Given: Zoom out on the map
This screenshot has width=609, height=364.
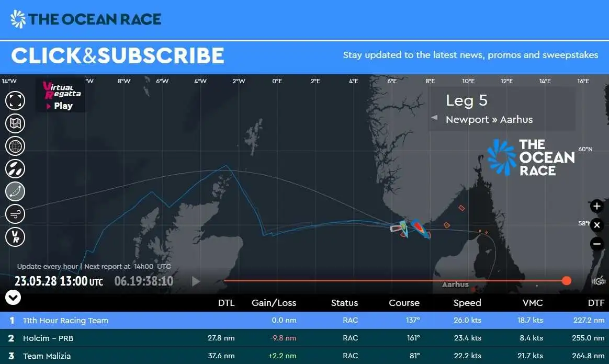Looking at the screenshot, I should 597,244.
